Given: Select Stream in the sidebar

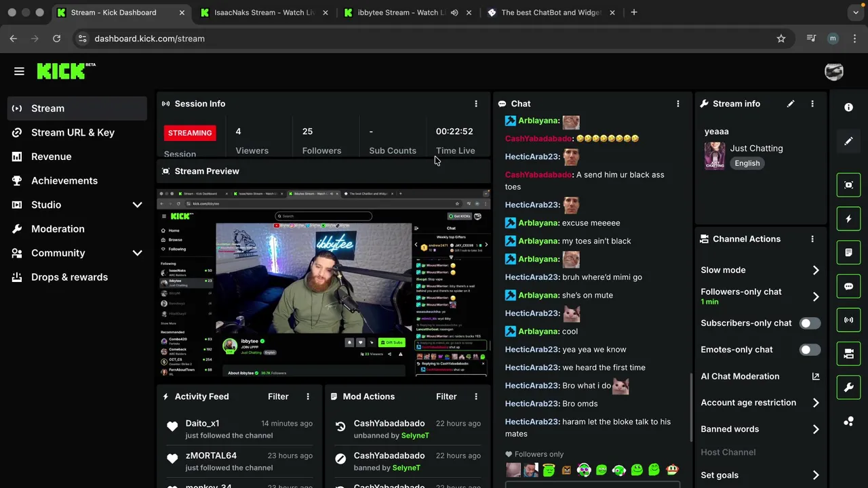Looking at the screenshot, I should tap(77, 108).
